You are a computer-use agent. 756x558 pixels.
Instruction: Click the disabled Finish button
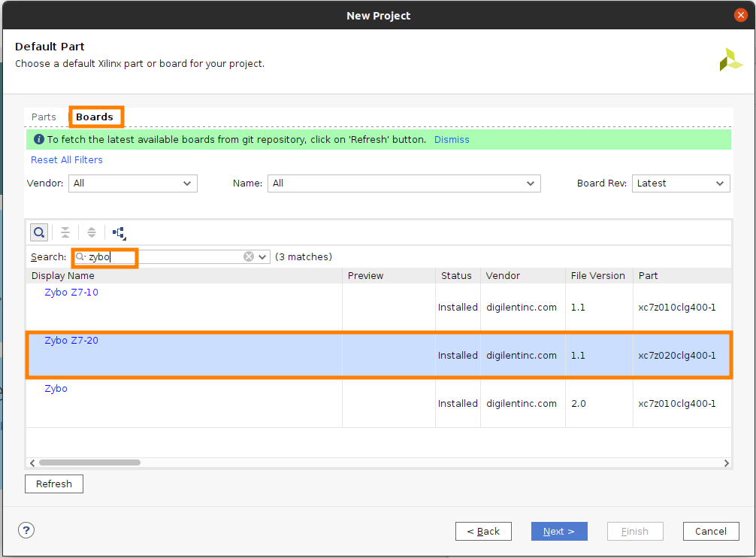(635, 531)
